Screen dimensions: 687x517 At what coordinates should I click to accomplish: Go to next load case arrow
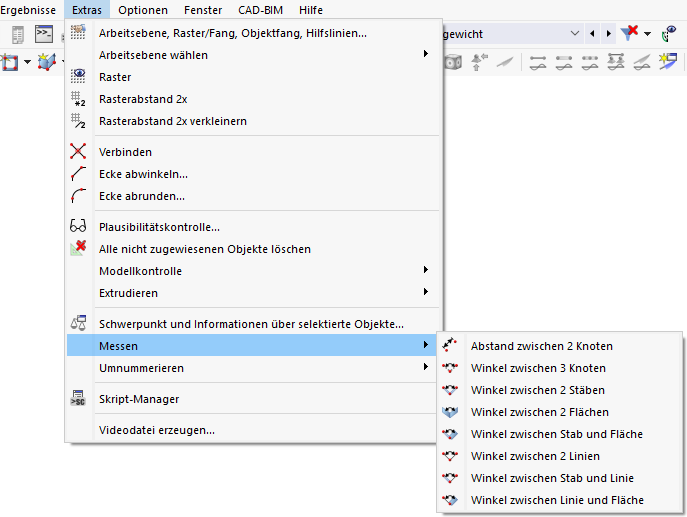(609, 34)
